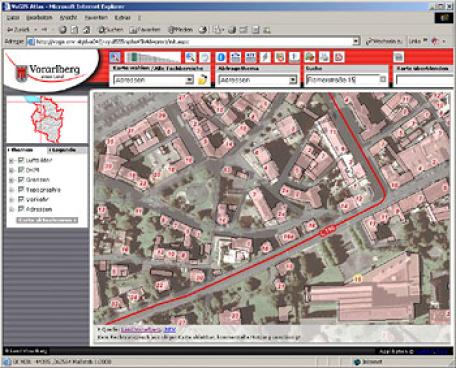This screenshot has width=456, height=368.
Task: Click the blue info identify icon
Action: click(x=221, y=57)
